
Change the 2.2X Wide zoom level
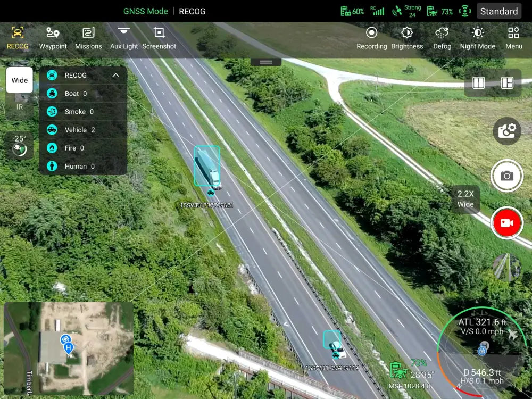tap(465, 199)
